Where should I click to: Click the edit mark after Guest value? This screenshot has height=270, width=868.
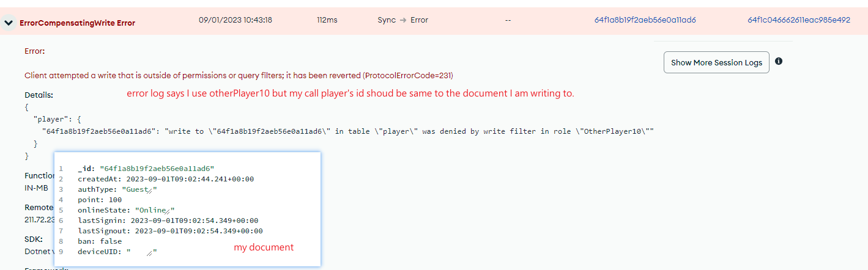(x=150, y=191)
